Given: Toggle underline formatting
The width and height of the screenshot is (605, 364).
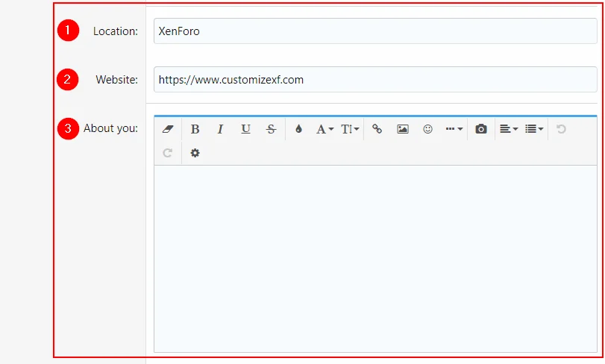Looking at the screenshot, I should coord(245,129).
